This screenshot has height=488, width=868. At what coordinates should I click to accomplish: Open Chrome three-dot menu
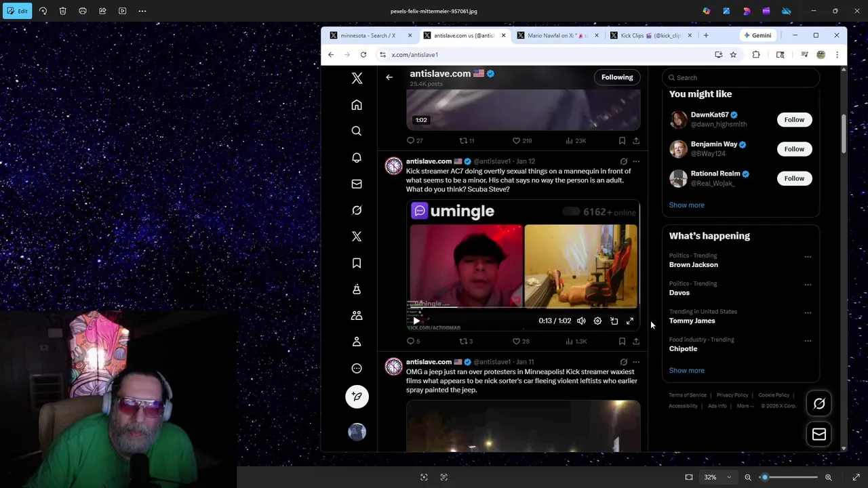(x=837, y=55)
